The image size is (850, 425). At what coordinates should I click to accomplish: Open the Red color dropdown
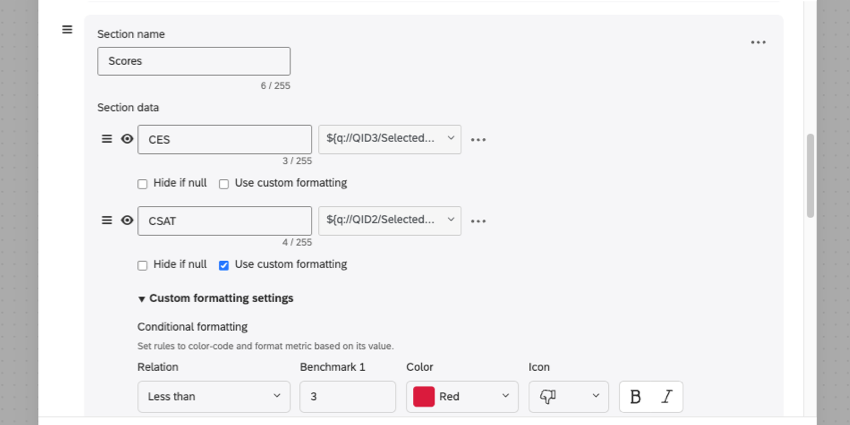(x=462, y=397)
